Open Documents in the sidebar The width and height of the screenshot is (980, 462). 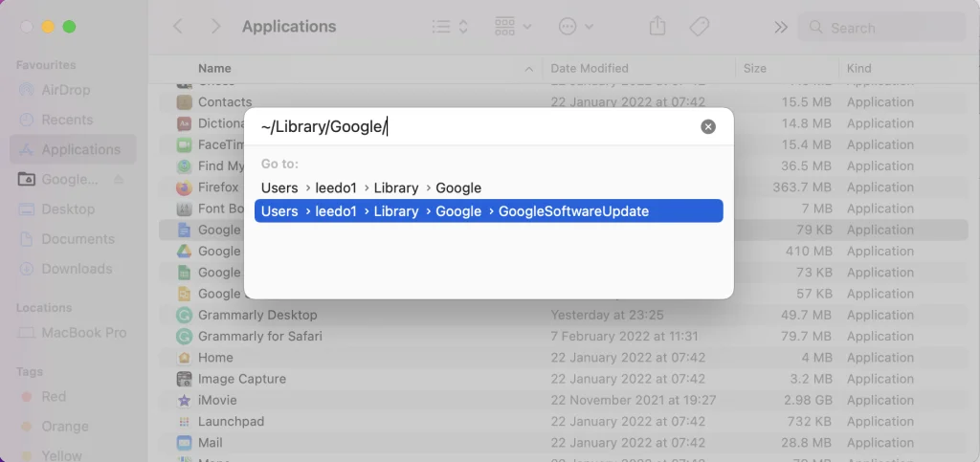tap(73, 239)
